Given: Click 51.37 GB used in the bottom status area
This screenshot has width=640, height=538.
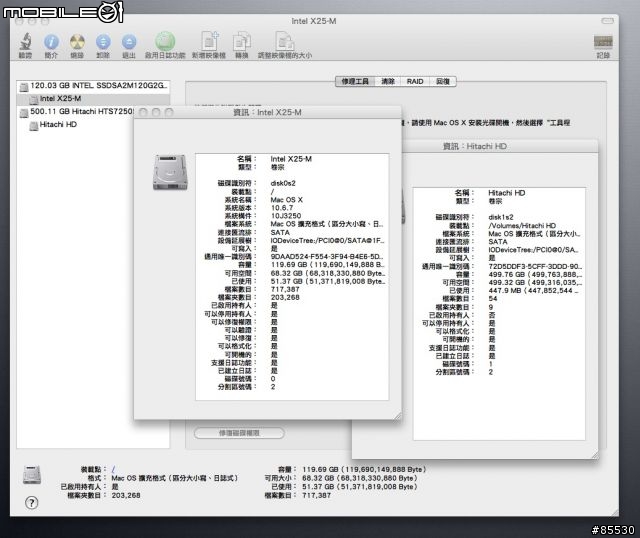Looking at the screenshot, I should coord(360,487).
